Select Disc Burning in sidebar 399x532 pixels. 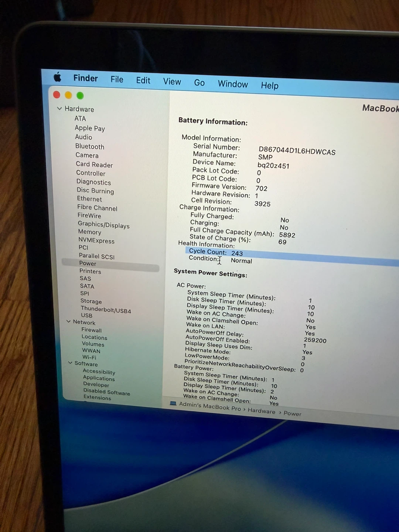95,191
